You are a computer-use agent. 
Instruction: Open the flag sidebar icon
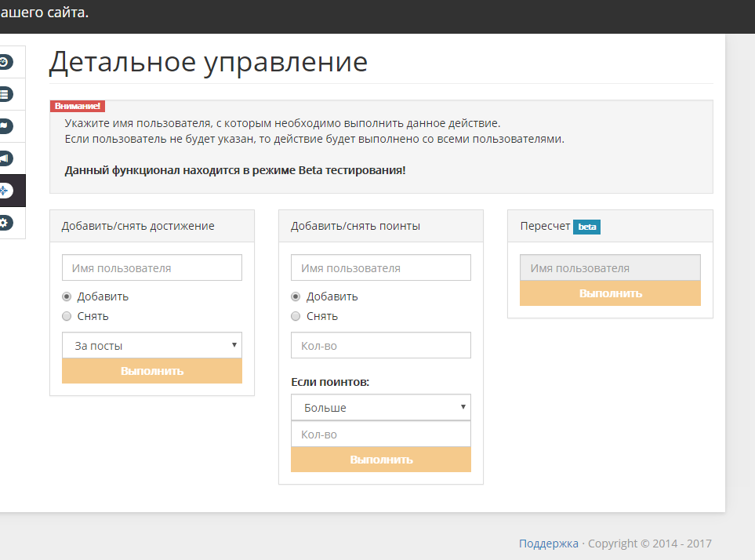point(5,126)
